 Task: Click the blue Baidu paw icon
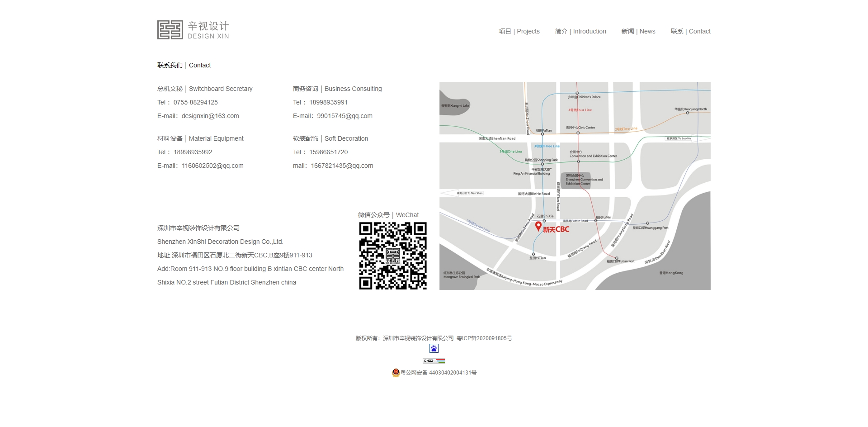[x=434, y=348]
